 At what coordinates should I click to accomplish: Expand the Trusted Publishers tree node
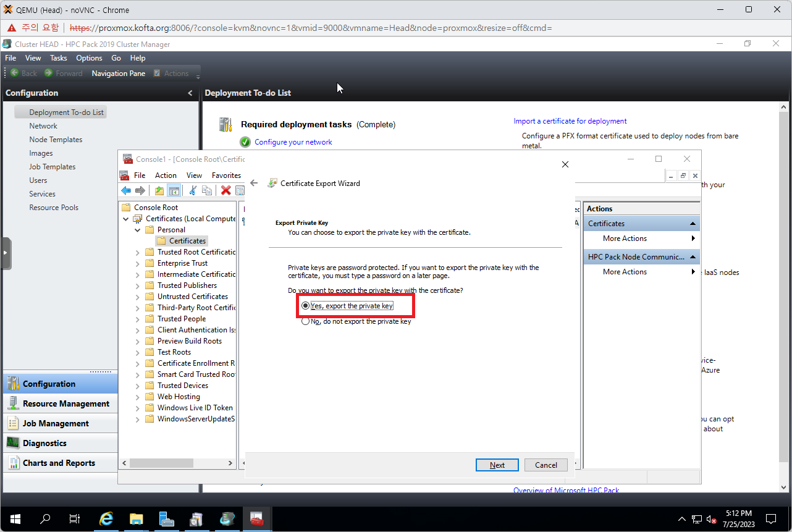point(138,285)
